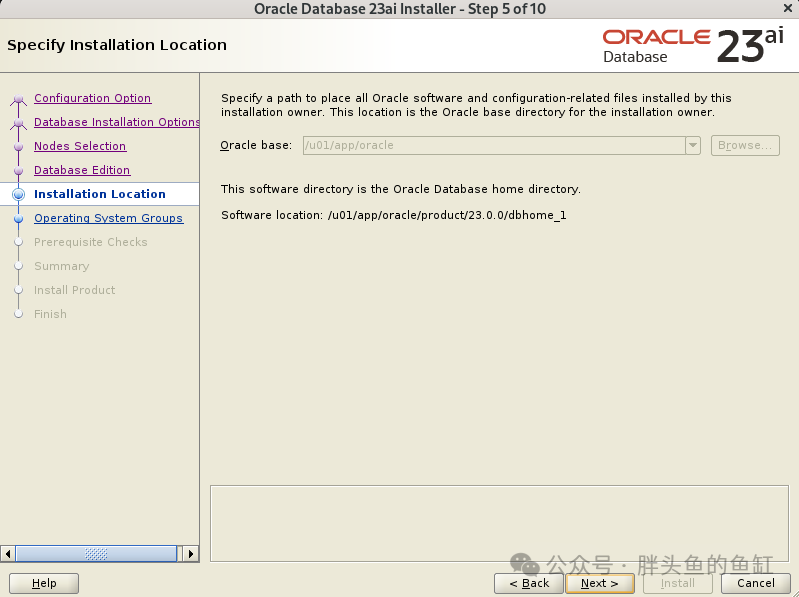Click the Database Installation Options step bullet
The height and width of the screenshot is (597, 799).
click(19, 123)
